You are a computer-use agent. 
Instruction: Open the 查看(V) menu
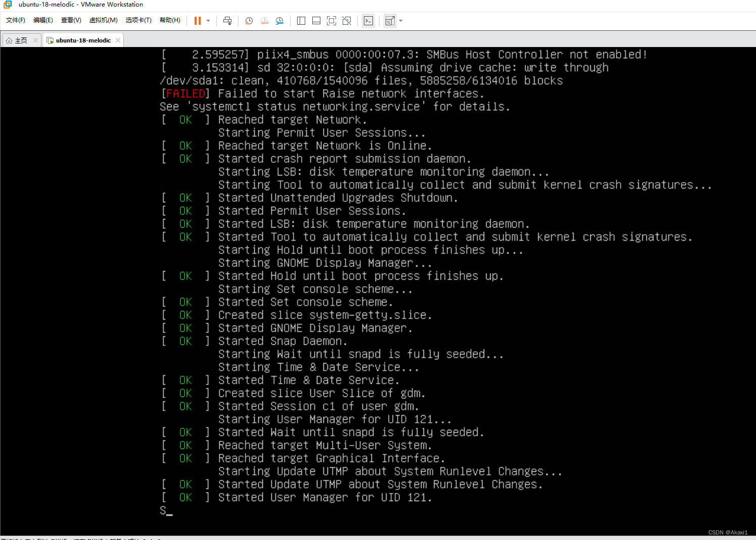(x=71, y=20)
